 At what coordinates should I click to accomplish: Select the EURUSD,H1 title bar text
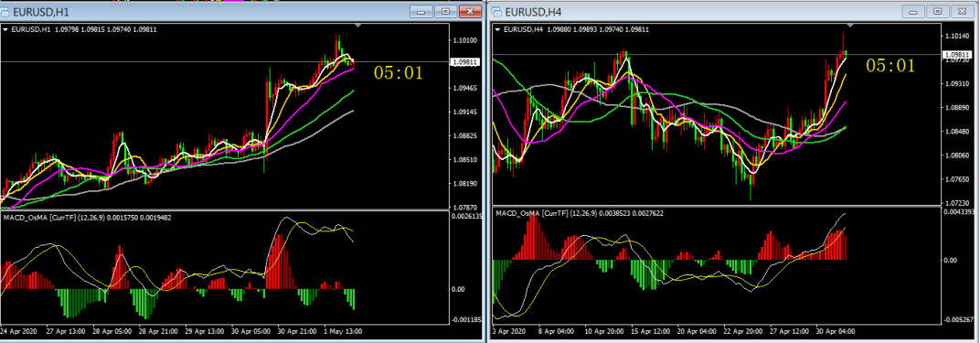pos(42,12)
